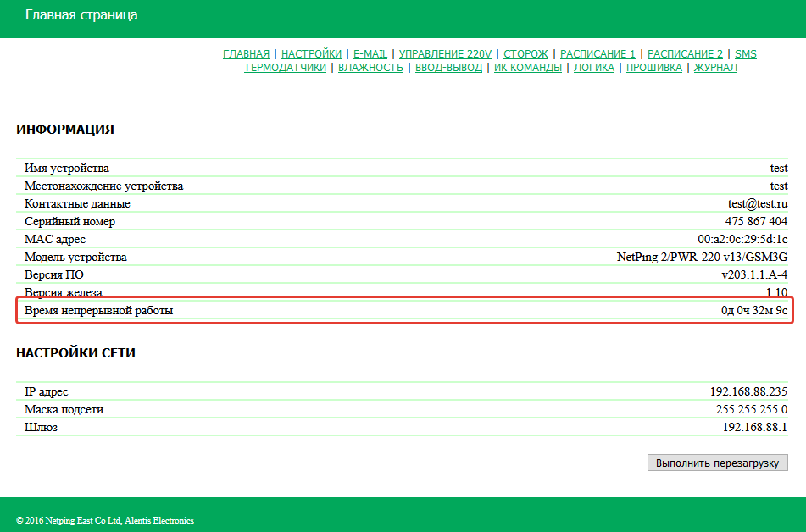Open the ИК КОМАНДЫ link

coord(528,68)
